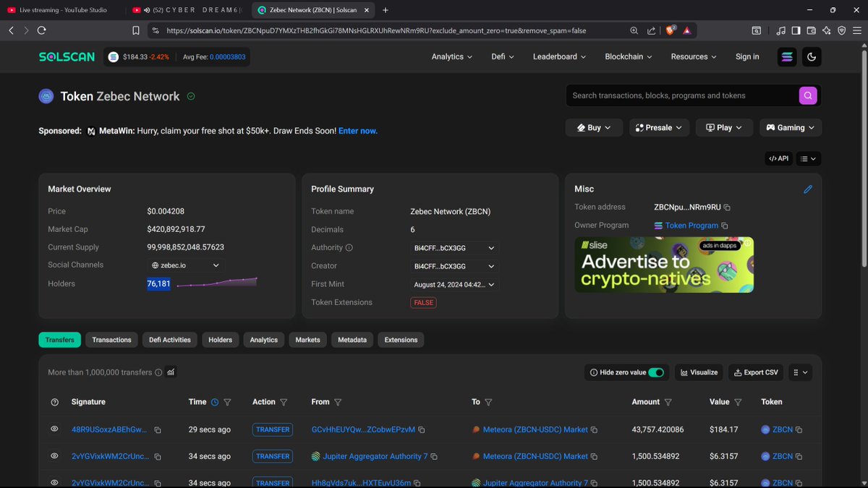Screen dimensions: 868x488
Task: Switch to the Analytics tab
Action: coord(264,340)
